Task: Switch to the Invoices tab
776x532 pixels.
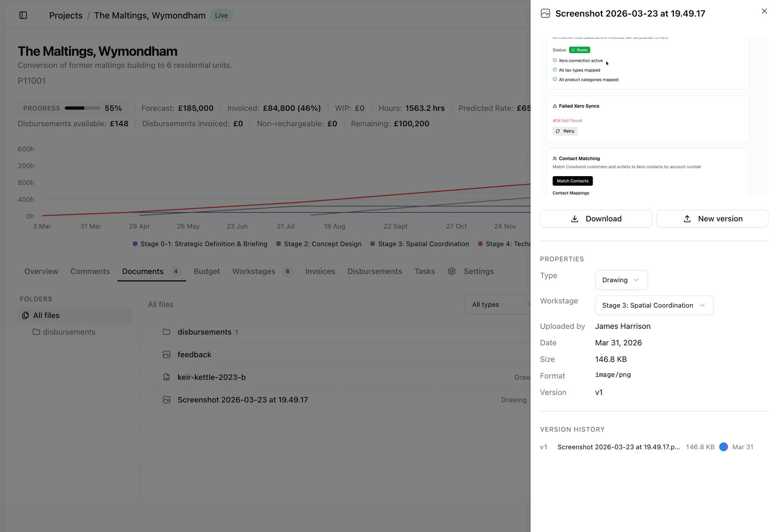Action: point(320,271)
